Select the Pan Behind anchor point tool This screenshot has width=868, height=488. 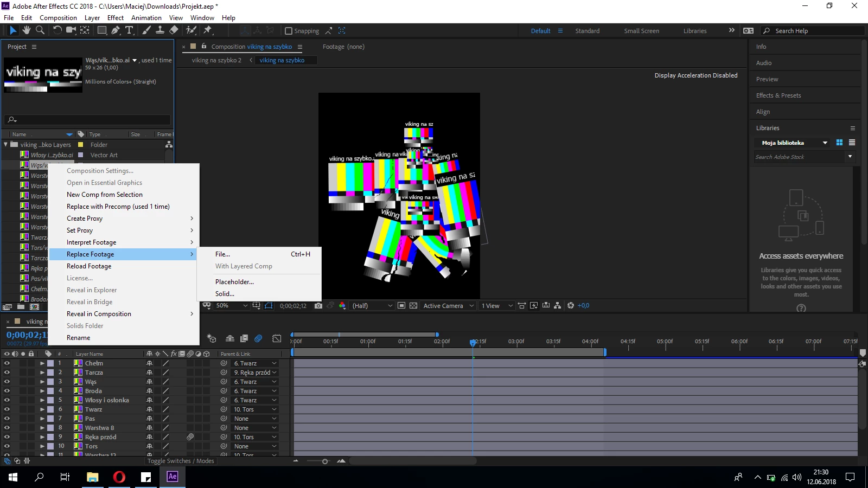pyautogui.click(x=85, y=30)
